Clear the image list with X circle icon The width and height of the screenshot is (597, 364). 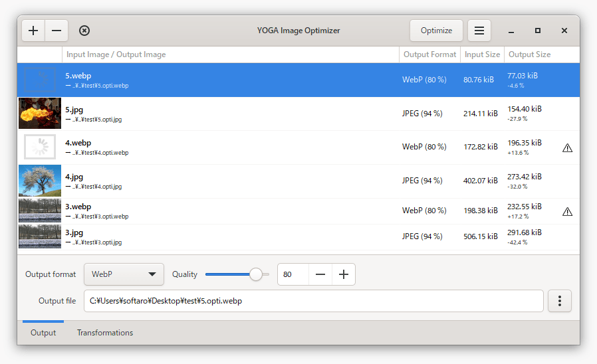(84, 31)
